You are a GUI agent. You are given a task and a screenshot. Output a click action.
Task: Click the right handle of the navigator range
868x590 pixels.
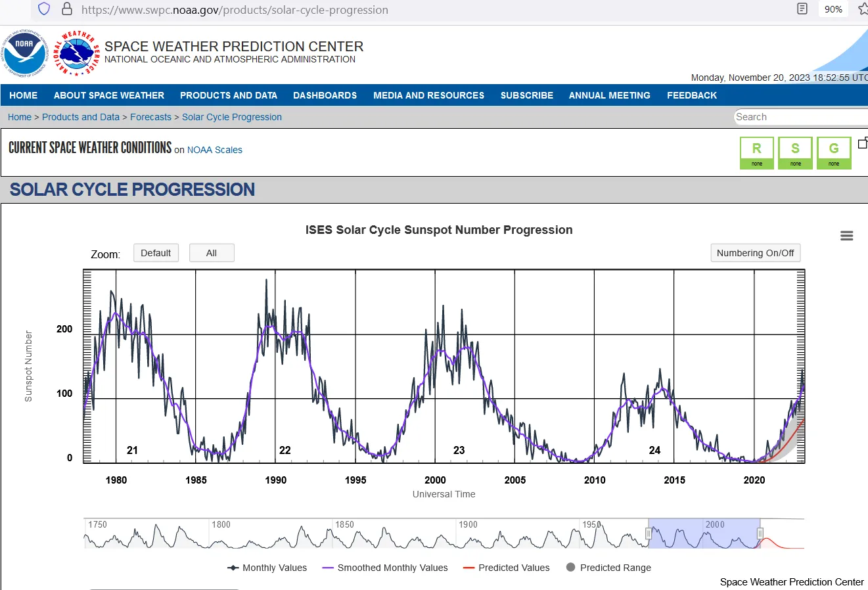(760, 533)
